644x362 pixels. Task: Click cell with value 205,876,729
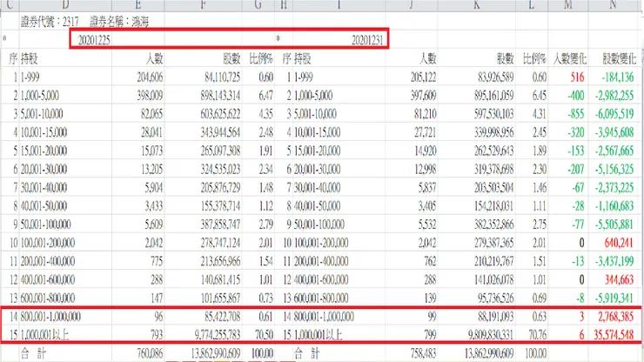point(220,188)
